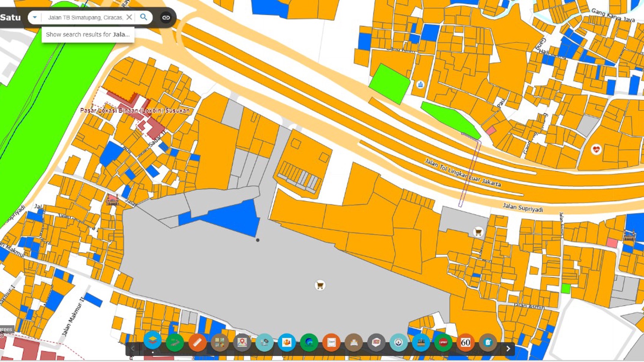Select the orange ruler measurement tool

point(197,342)
